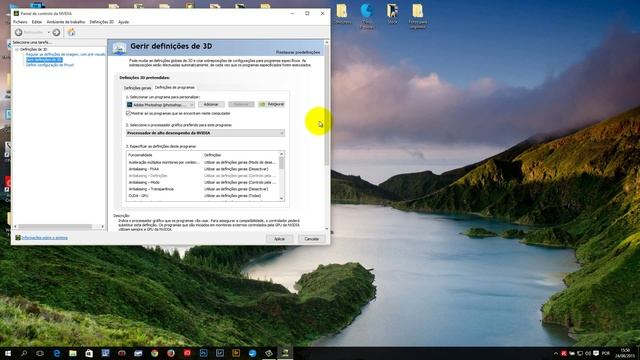Image resolution: width=640 pixels, height=360 pixels.
Task: Open the Windows Start menu
Action: [8, 353]
